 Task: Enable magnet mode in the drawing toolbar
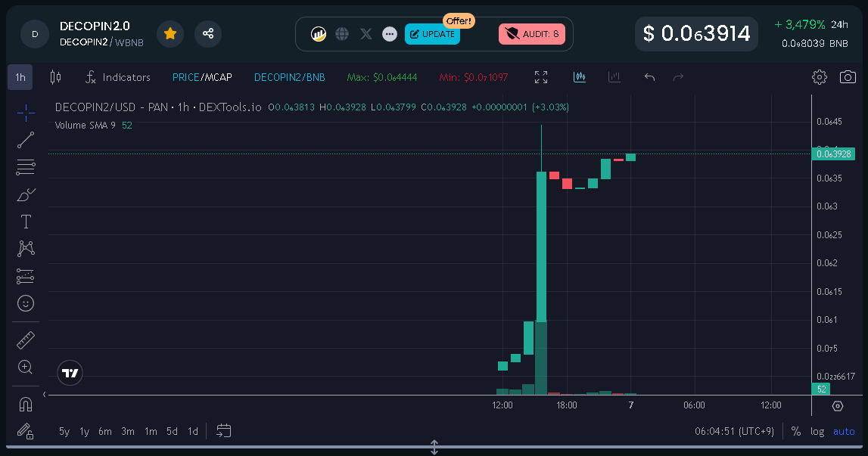tap(25, 404)
